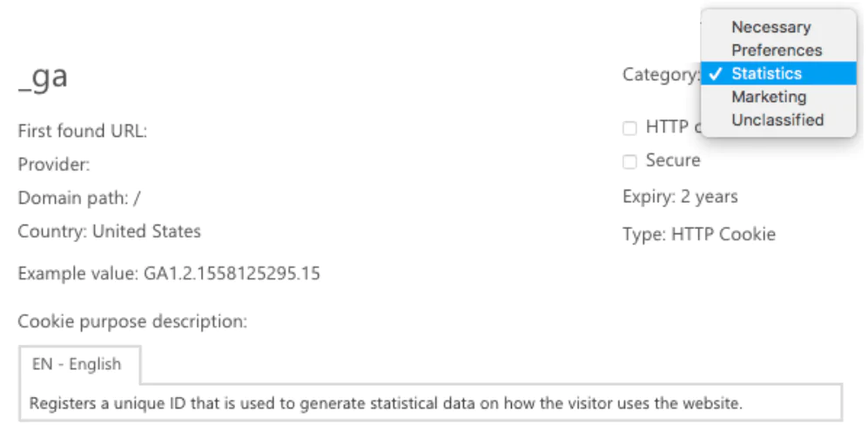Choose the Unclassified category option
The image size is (868, 438).
[777, 120]
